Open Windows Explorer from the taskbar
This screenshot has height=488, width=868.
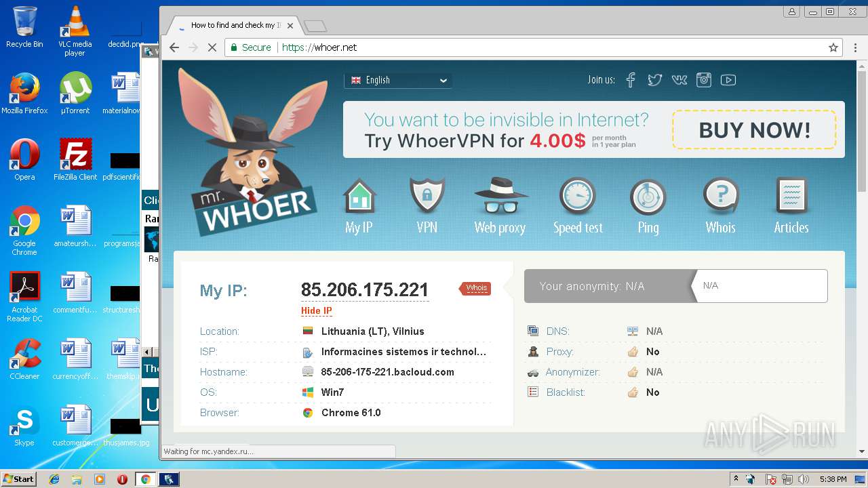tap(77, 479)
